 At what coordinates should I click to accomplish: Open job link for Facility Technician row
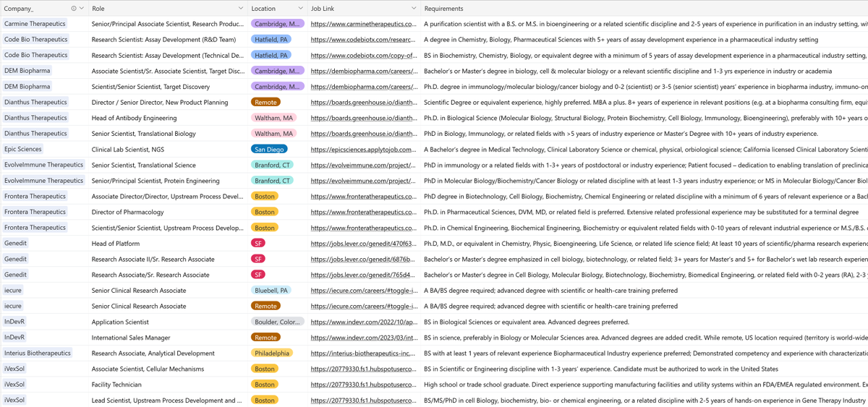[x=364, y=385]
